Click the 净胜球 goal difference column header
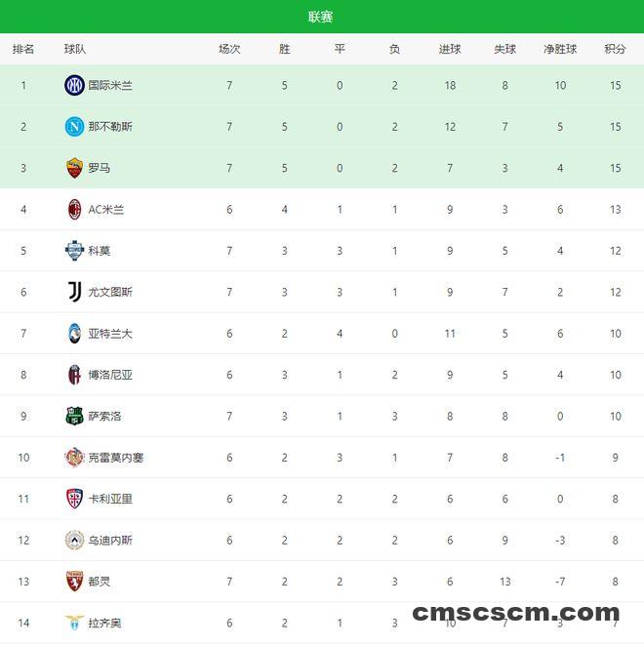 560,49
